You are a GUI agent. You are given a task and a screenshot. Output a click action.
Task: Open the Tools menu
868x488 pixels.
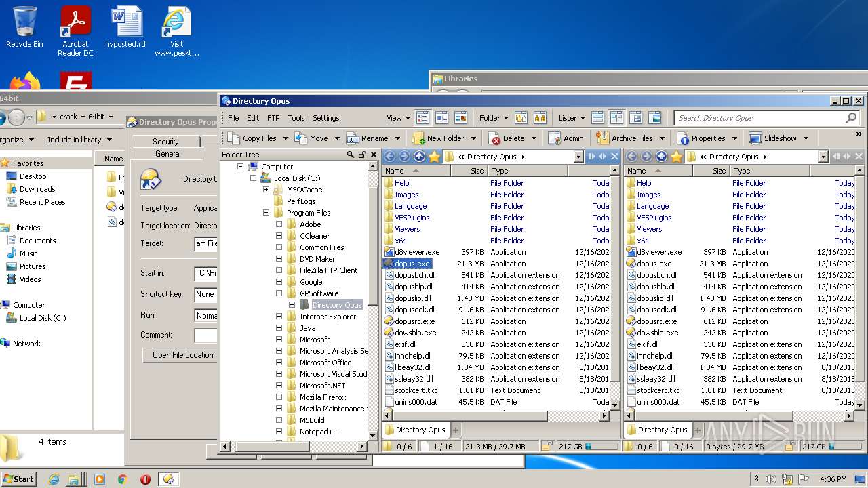(296, 118)
